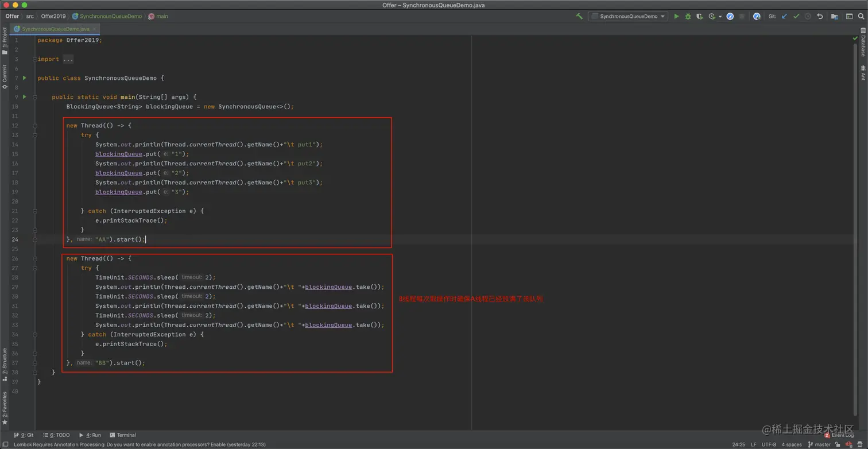Click run gutter arrow beside class declaration
868x449 pixels.
click(x=24, y=78)
